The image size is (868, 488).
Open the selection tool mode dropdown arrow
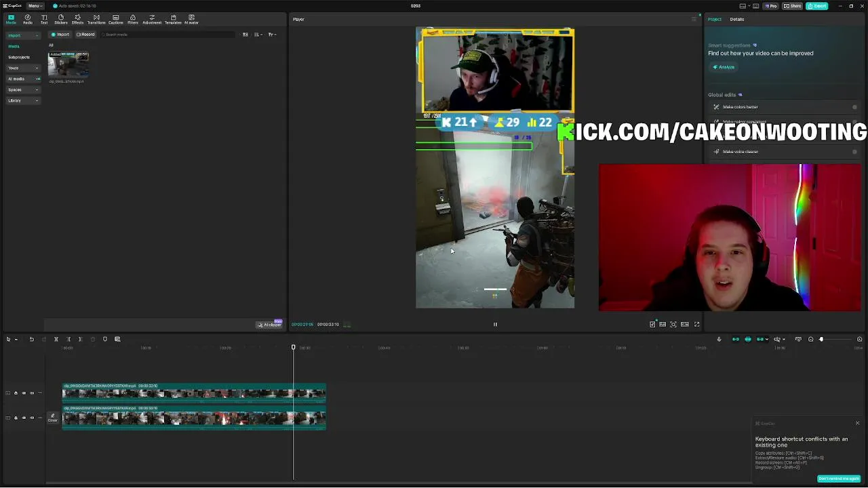(16, 339)
